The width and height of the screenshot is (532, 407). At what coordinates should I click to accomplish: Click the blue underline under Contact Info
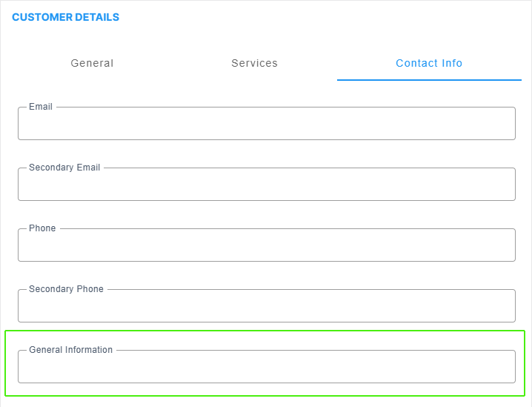(429, 80)
